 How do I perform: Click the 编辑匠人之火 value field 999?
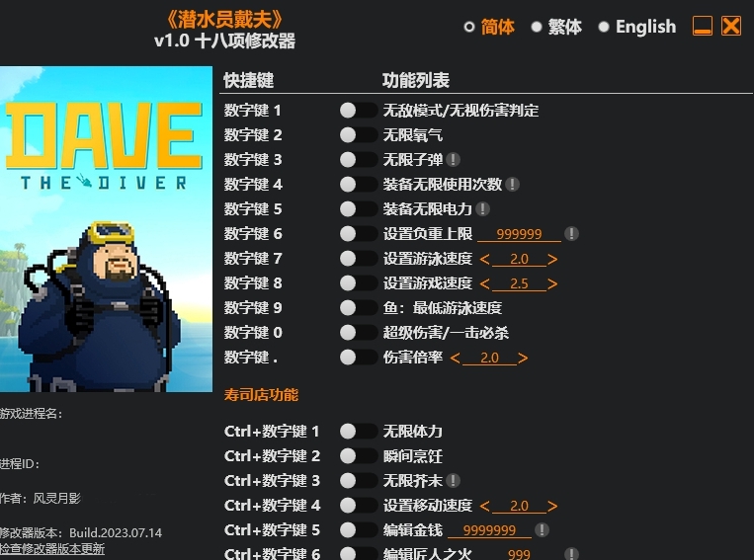coord(519,554)
